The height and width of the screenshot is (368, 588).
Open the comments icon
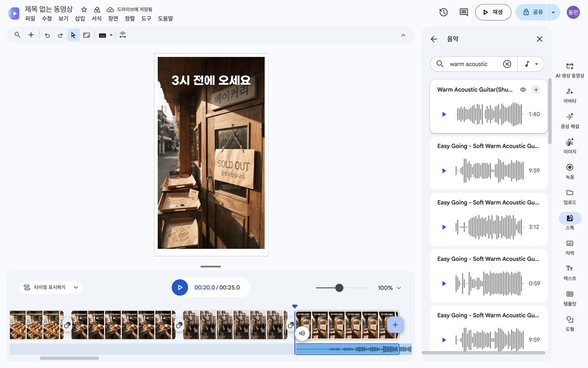[x=464, y=12]
